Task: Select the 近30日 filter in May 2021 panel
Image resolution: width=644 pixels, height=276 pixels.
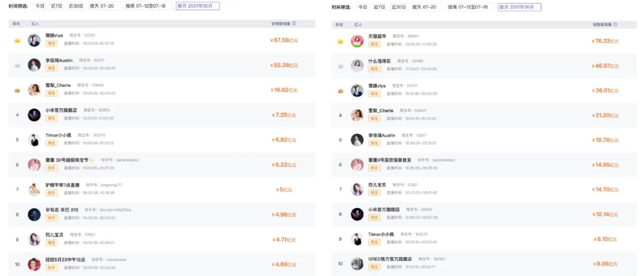Action: [x=76, y=6]
